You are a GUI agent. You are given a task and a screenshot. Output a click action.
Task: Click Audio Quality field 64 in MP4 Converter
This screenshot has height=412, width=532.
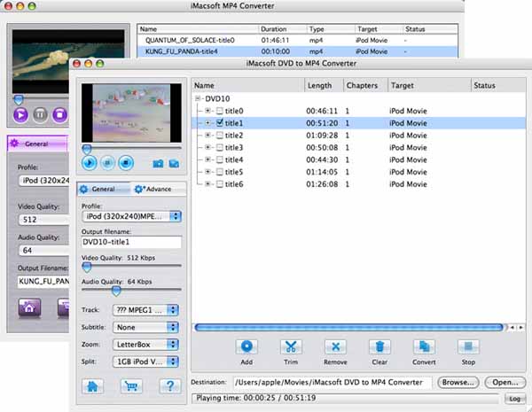[43, 250]
